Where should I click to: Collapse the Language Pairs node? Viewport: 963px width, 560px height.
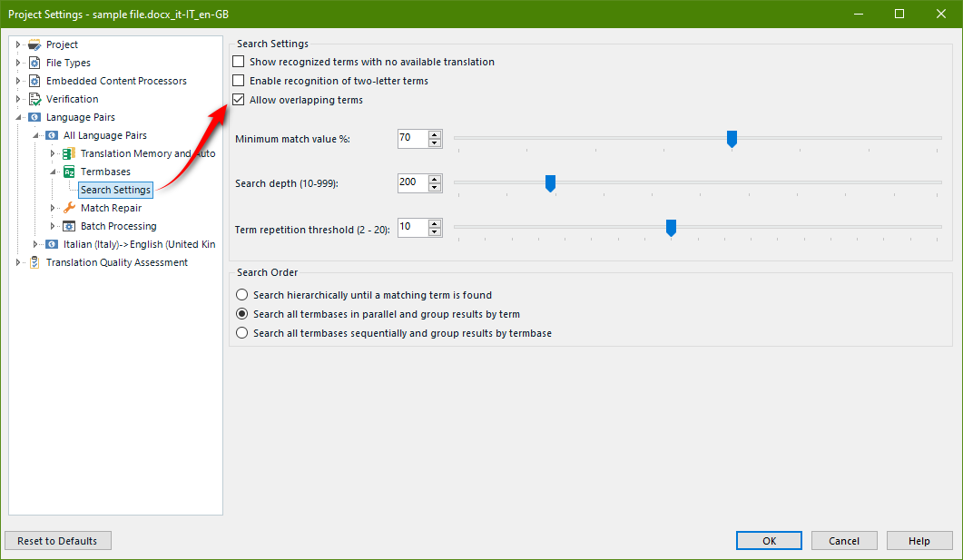click(x=18, y=117)
